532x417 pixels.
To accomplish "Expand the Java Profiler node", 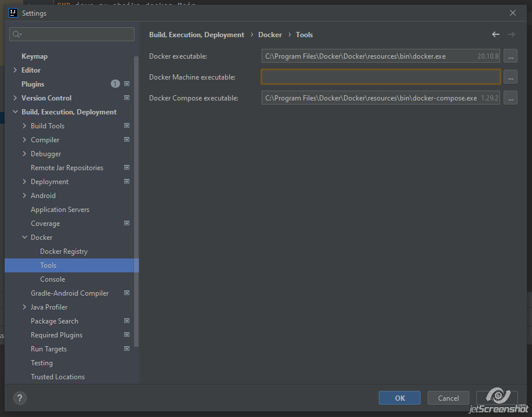I will [24, 307].
